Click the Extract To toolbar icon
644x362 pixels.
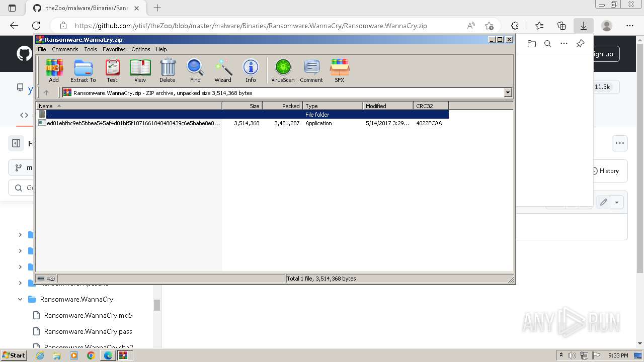[83, 71]
